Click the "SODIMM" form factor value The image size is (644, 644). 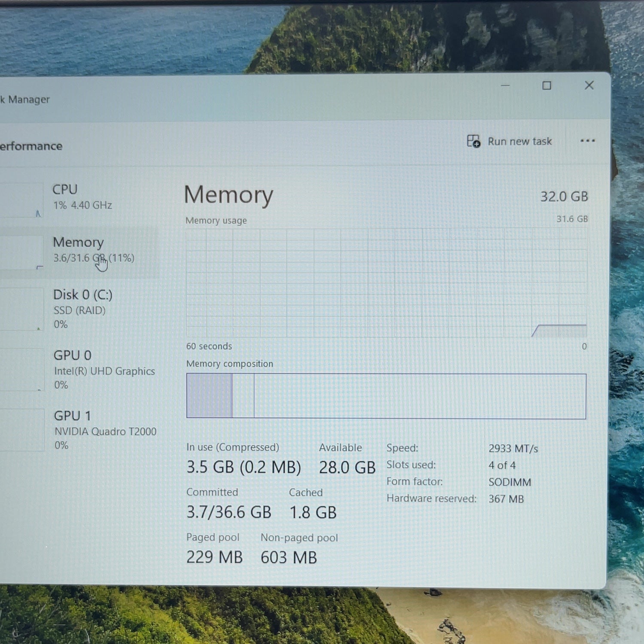click(x=510, y=482)
